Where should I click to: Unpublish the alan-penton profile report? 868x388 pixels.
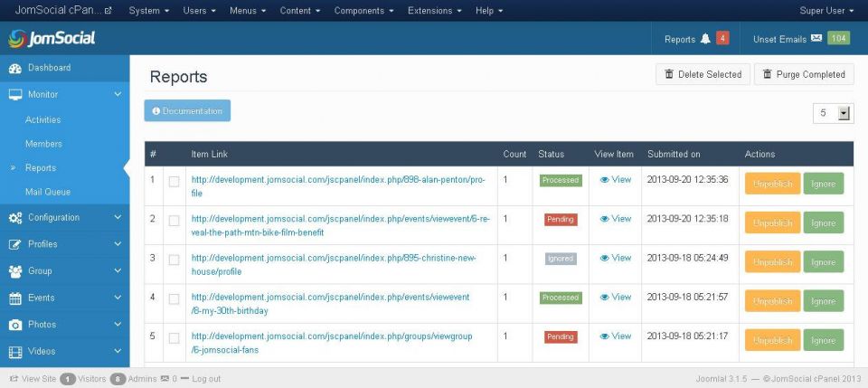click(773, 184)
